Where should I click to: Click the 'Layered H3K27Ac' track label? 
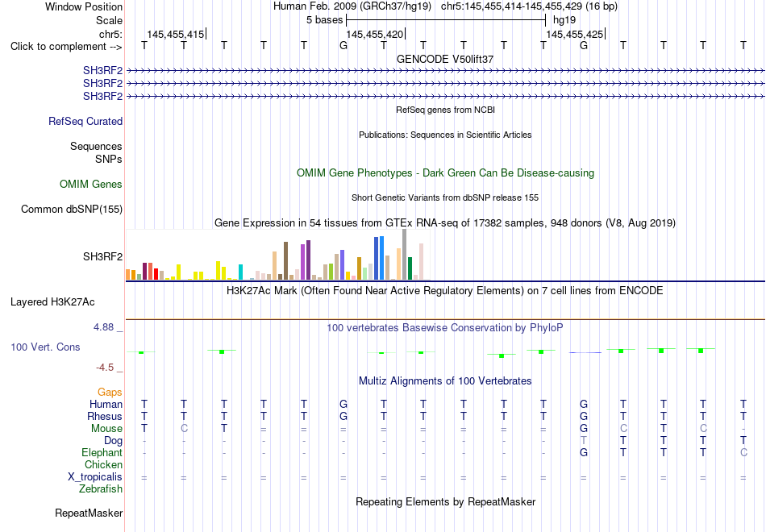pyautogui.click(x=52, y=302)
